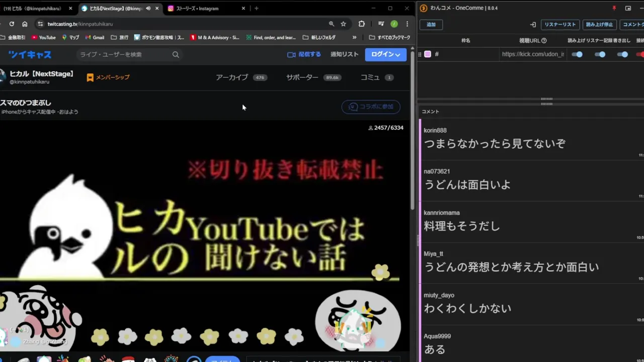Expand the ログイン dropdown
644x362 pixels.
[x=386, y=54]
